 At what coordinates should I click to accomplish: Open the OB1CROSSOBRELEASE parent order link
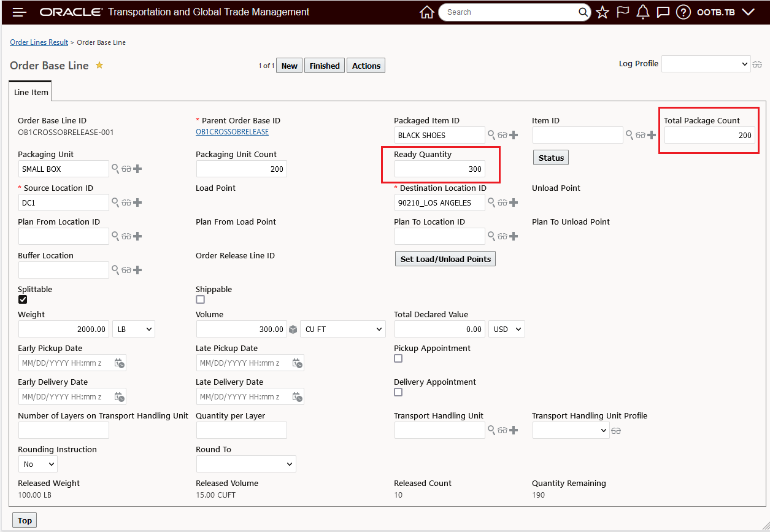coord(232,132)
